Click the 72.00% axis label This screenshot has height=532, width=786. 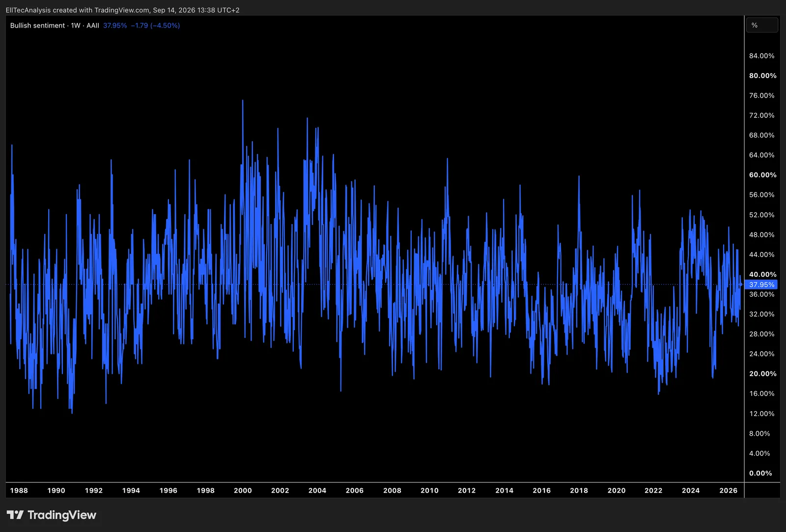click(x=761, y=115)
